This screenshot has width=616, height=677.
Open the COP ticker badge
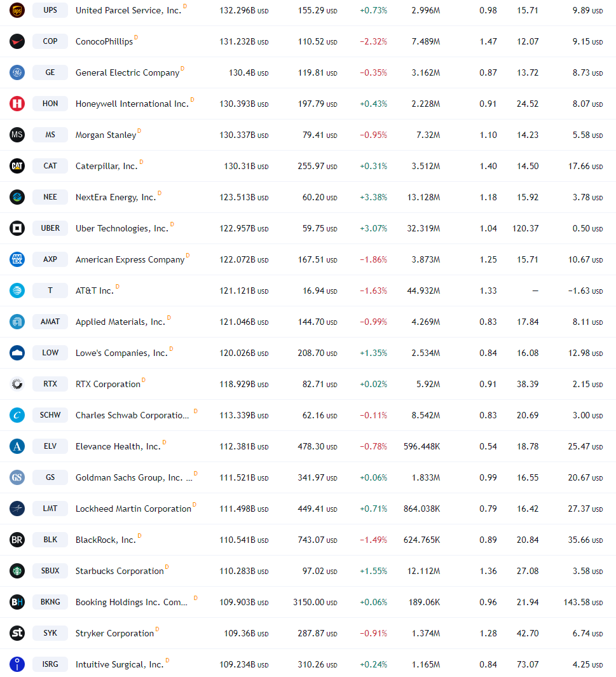[x=50, y=41]
